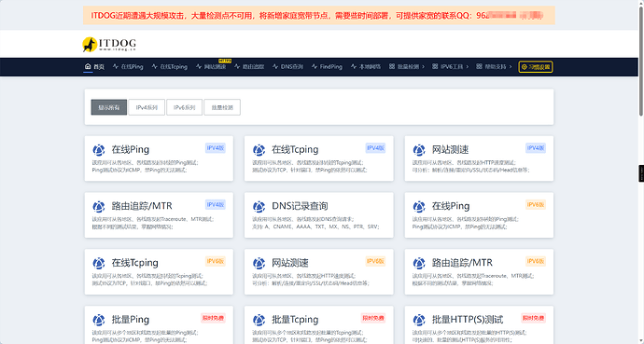Open the IPV4 网站测速 card title

(x=450, y=150)
